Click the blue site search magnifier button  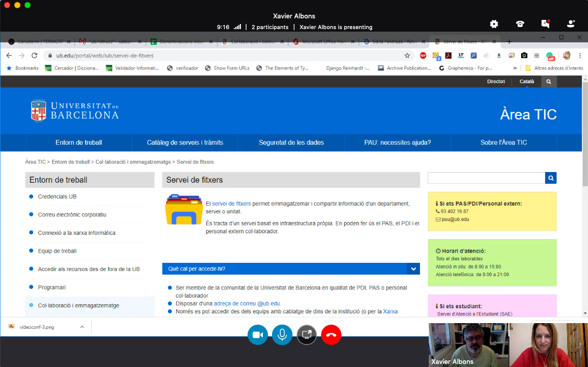click(551, 178)
